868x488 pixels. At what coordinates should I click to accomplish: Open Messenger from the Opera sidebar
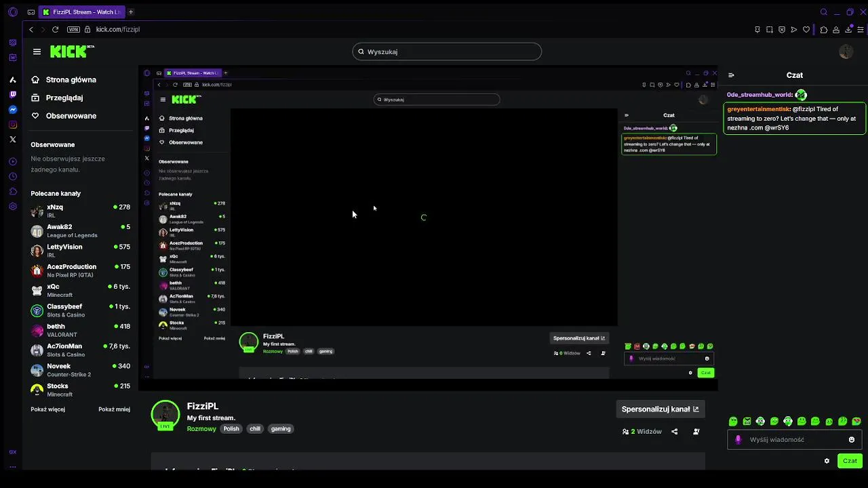pyautogui.click(x=13, y=109)
